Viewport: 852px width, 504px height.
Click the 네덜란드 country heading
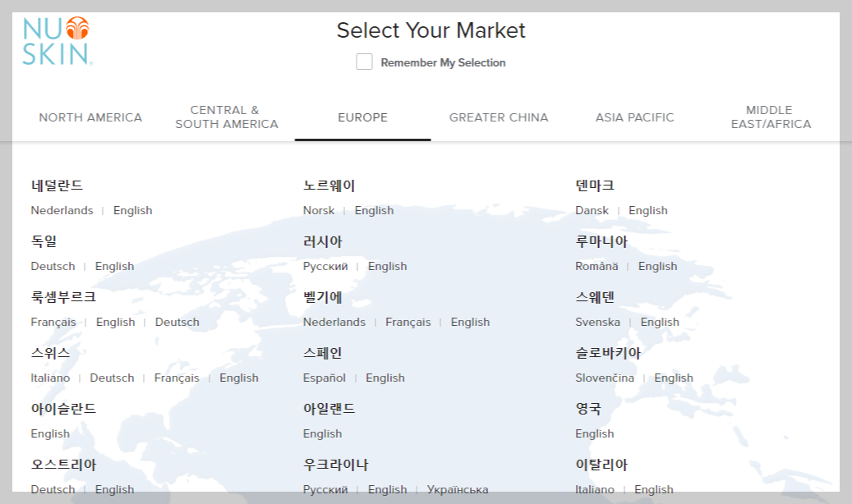(57, 186)
